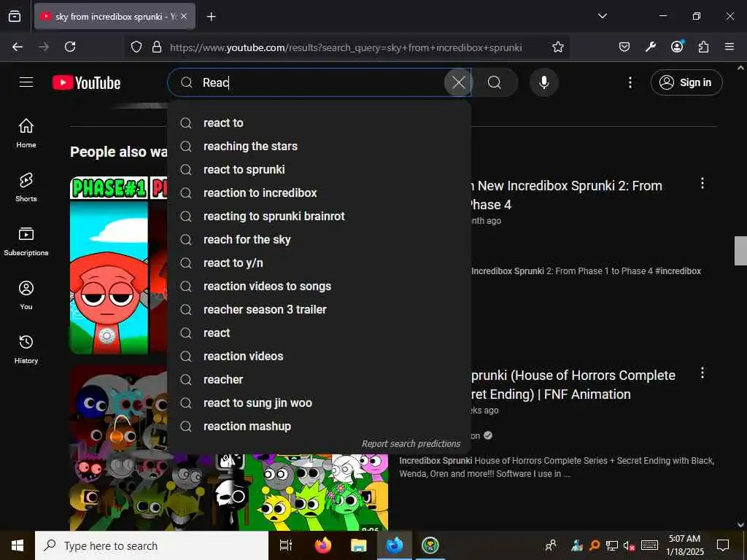Viewport: 747px width, 560px height.
Task: Open tracking protection shield icon
Action: click(x=136, y=47)
